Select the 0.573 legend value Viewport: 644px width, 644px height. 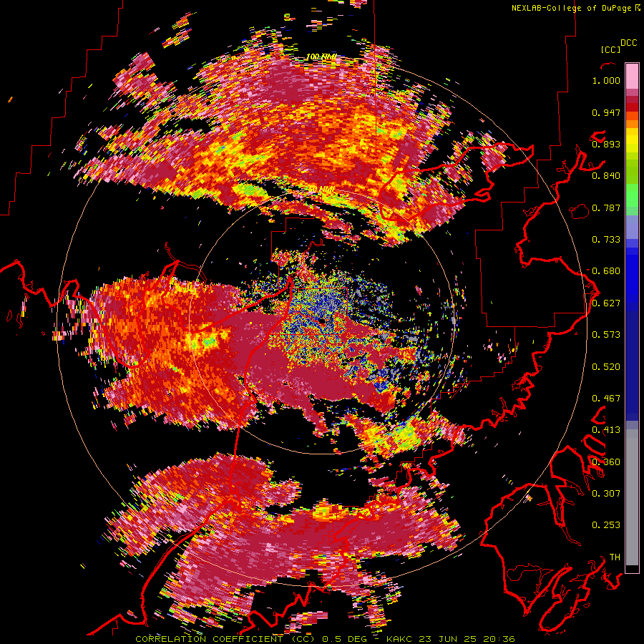[x=606, y=335]
